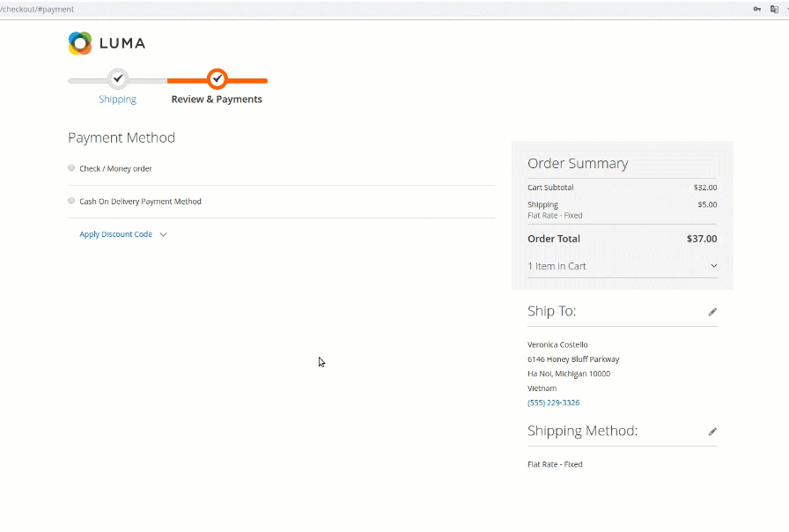Image resolution: width=789 pixels, height=532 pixels.
Task: Click the Check / Money order label
Action: 115,168
